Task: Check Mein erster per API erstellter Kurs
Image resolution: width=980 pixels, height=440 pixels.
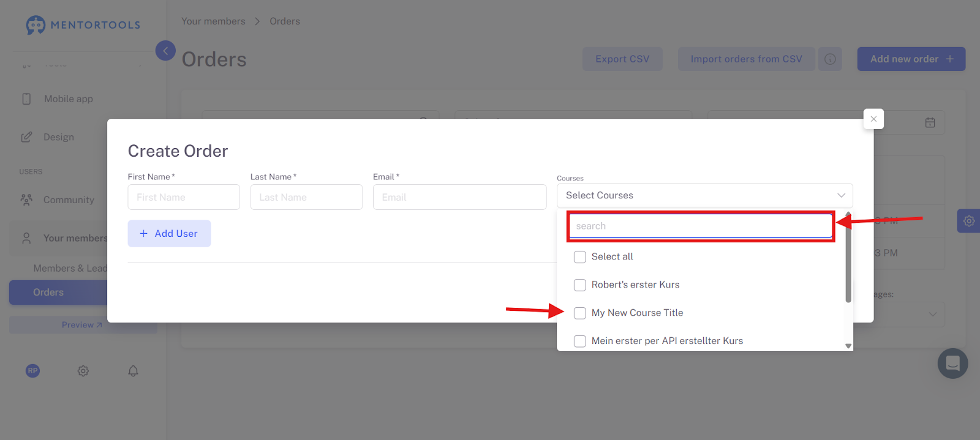Action: tap(580, 341)
